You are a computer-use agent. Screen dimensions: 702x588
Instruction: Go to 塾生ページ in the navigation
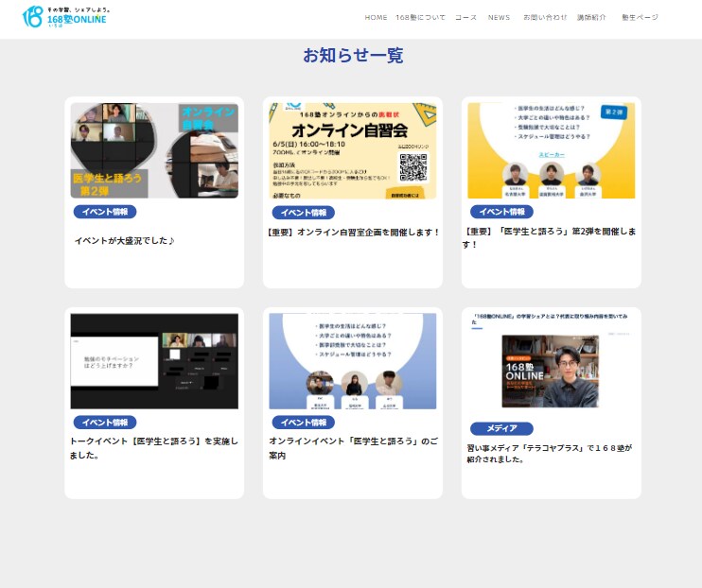[x=640, y=17]
